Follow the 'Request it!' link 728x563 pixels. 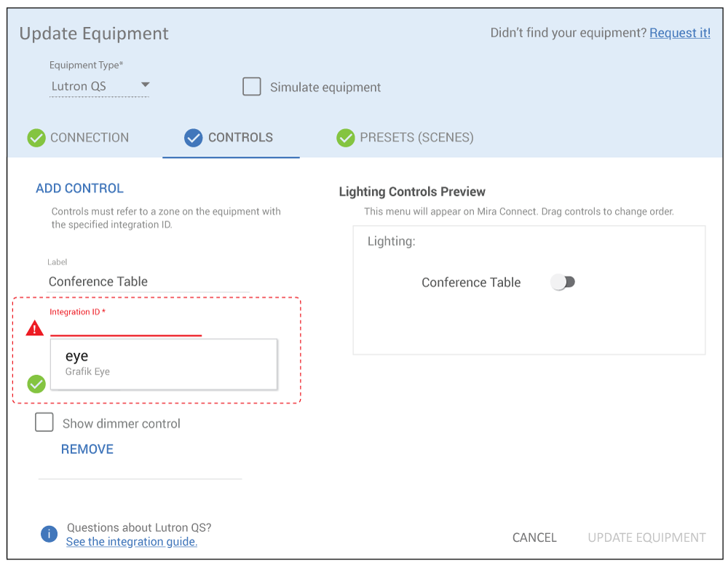[x=679, y=33]
